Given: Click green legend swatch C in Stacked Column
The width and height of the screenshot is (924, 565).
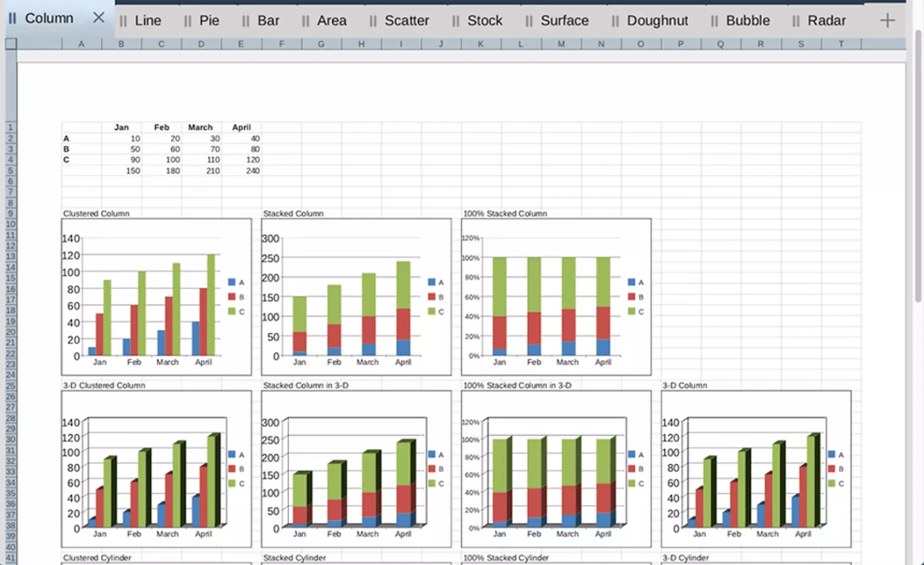Looking at the screenshot, I should [432, 312].
